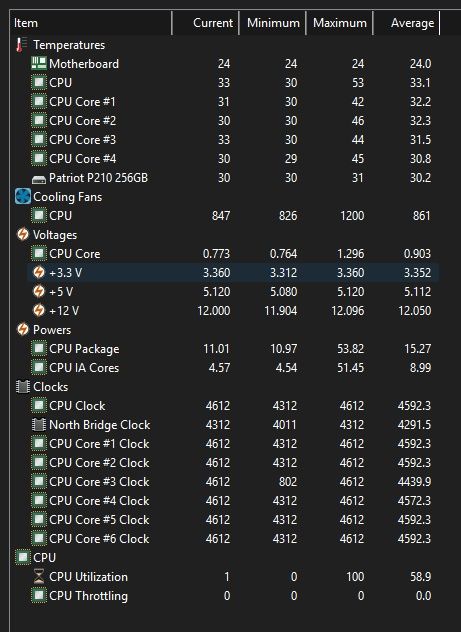Click the bottom CPU section chip icon
Viewport: 461px width, 632px height.
click(x=23, y=557)
